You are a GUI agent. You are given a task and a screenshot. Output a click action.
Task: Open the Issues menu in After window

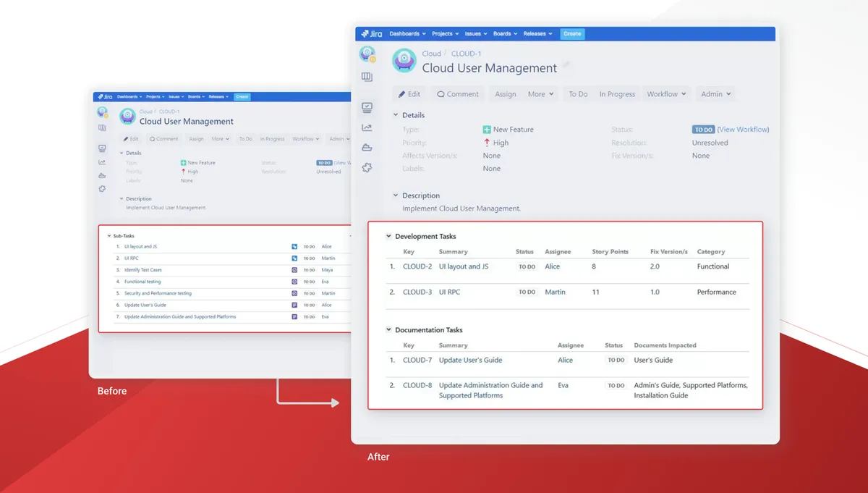pos(475,33)
